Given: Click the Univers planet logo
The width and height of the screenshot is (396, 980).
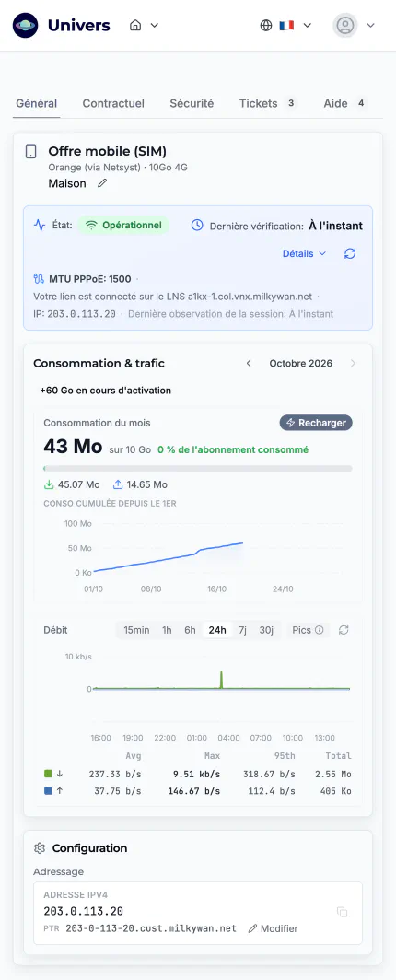Looking at the screenshot, I should [x=26, y=25].
